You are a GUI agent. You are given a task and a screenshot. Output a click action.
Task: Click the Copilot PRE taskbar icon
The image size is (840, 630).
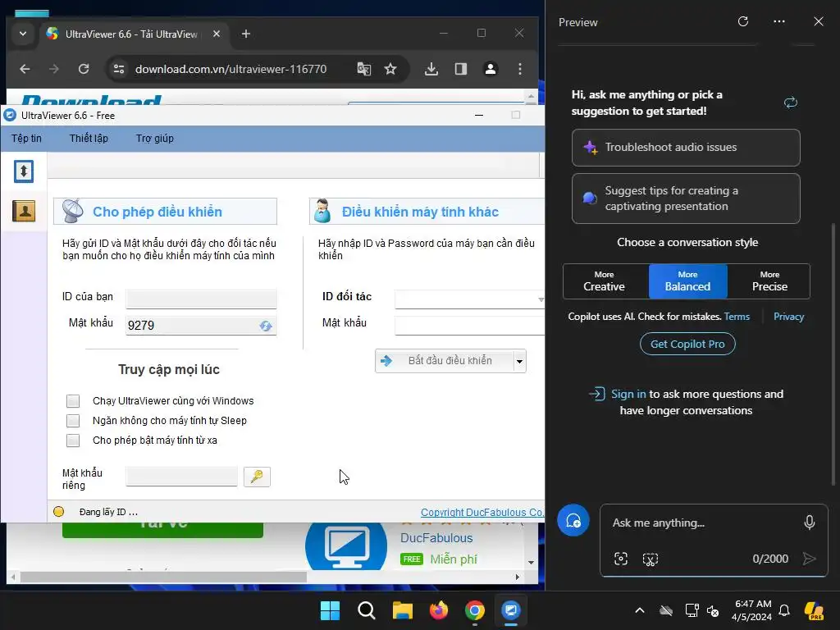(814, 610)
